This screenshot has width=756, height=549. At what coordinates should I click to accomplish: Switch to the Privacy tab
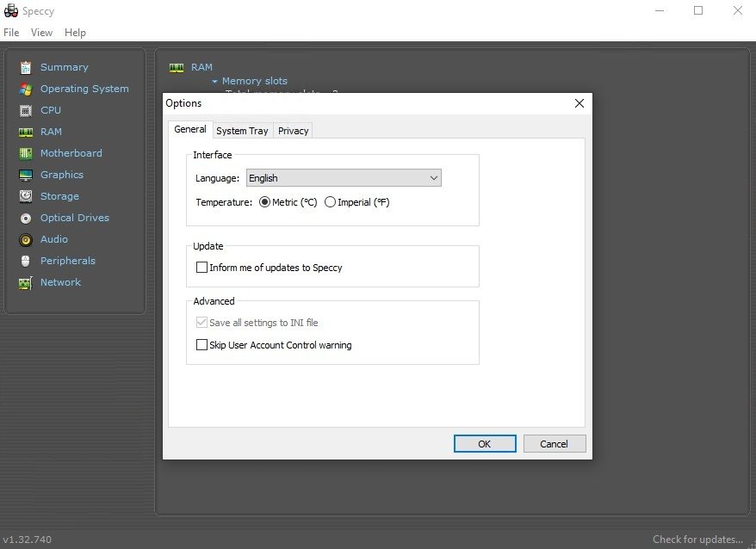293,131
